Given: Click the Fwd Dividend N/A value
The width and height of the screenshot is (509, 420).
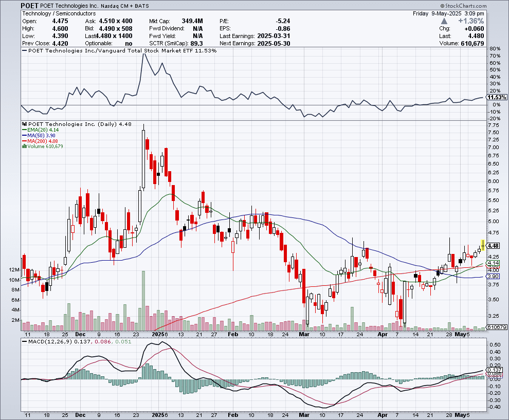Looking at the screenshot, I should pyautogui.click(x=198, y=29).
